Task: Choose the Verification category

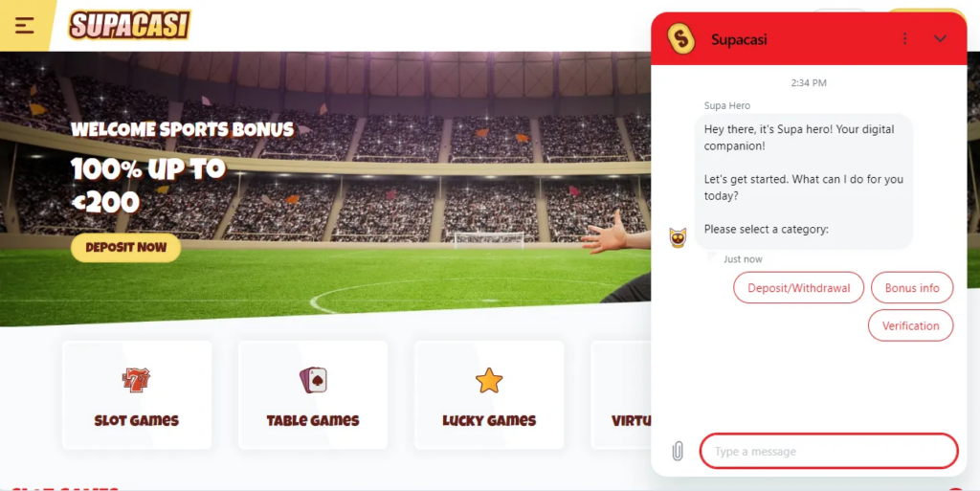Action: tap(911, 325)
